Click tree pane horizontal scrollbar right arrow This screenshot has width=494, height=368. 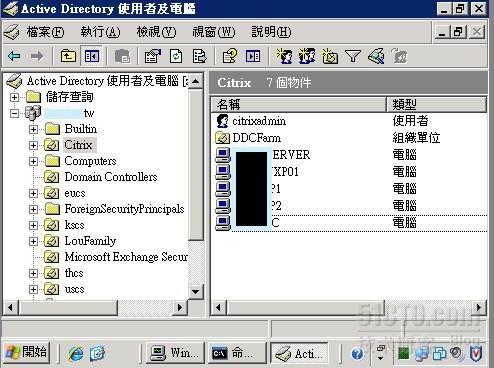[180, 307]
